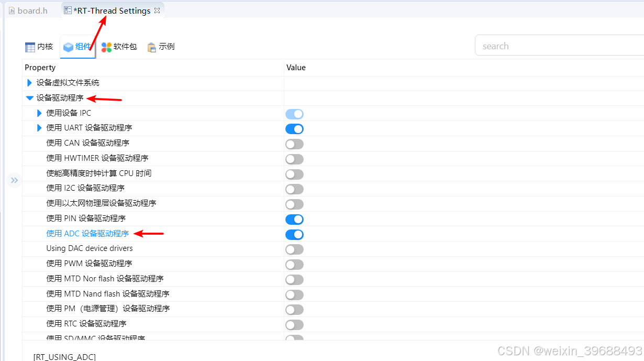Select the 使用 ADC 设备驱动程序 row
The width and height of the screenshot is (644, 361).
click(x=87, y=234)
